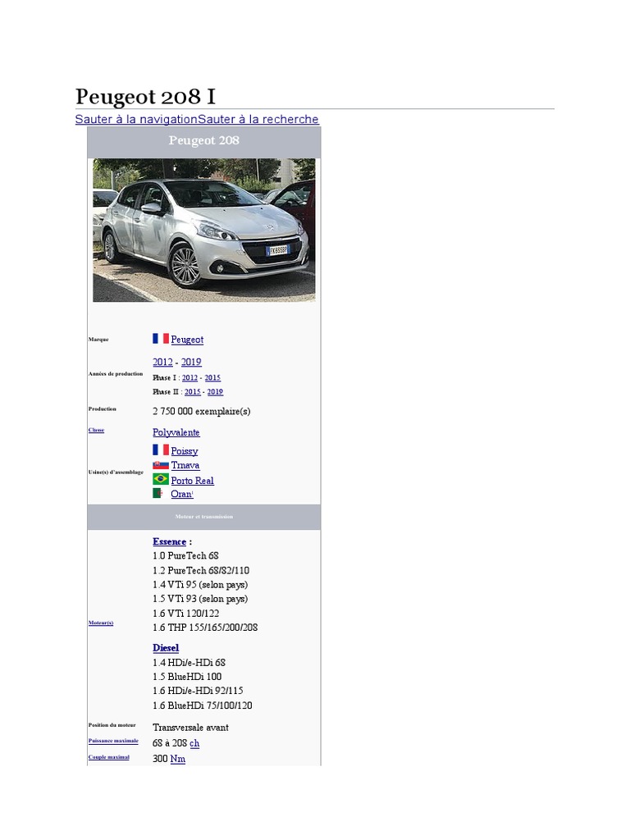The height and width of the screenshot is (840, 630).
Task: Select the '1.5 BlueHDi 100' diesel line
Action: click(x=187, y=676)
